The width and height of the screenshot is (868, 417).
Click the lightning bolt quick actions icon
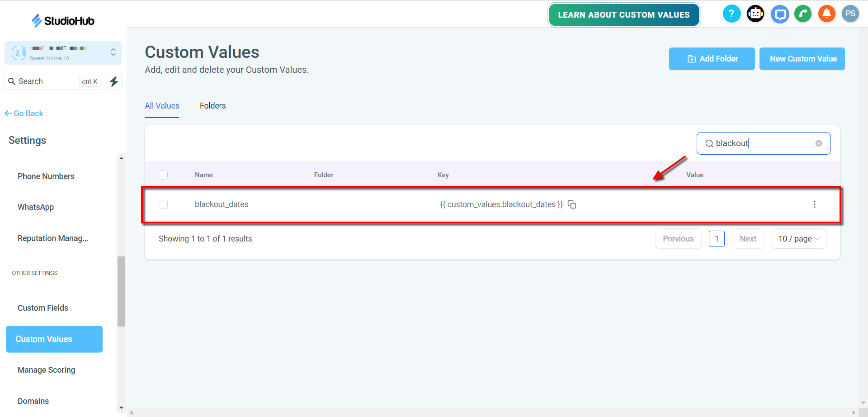(x=114, y=81)
